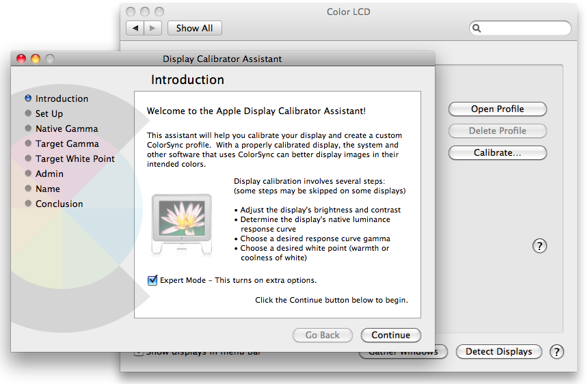This screenshot has height=384, width=588.
Task: Select the Name step
Action: point(42,189)
